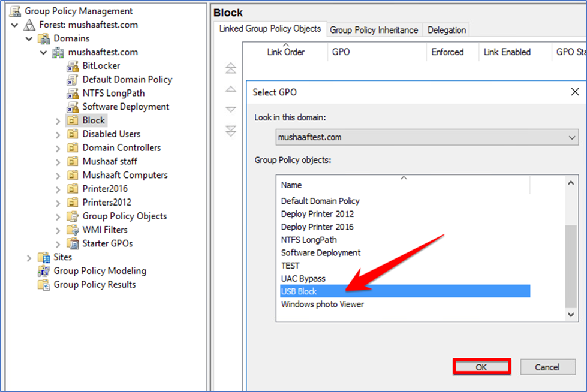Select UAC Bypass in the GPO list

[303, 279]
